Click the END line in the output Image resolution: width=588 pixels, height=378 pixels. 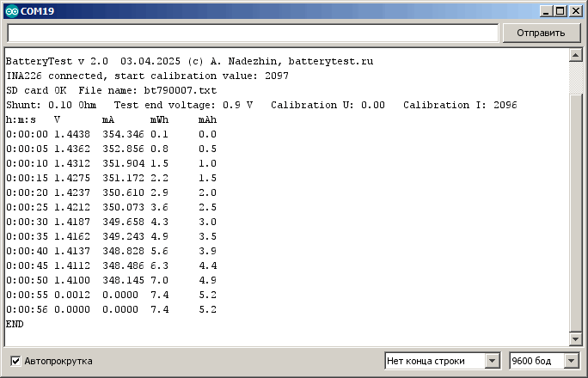(15, 324)
